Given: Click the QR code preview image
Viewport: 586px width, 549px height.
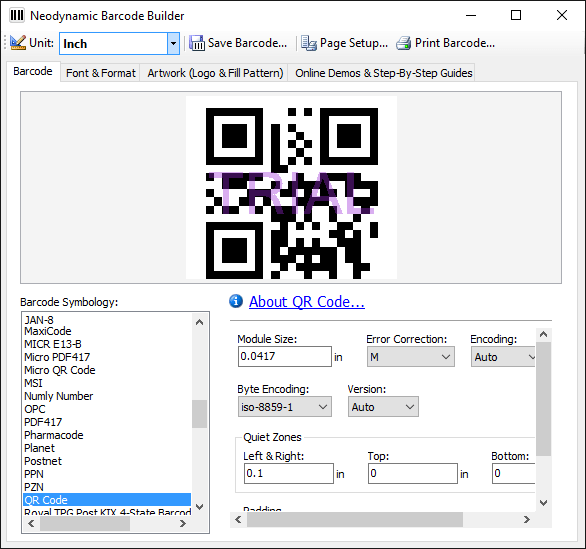Looking at the screenshot, I should 292,188.
